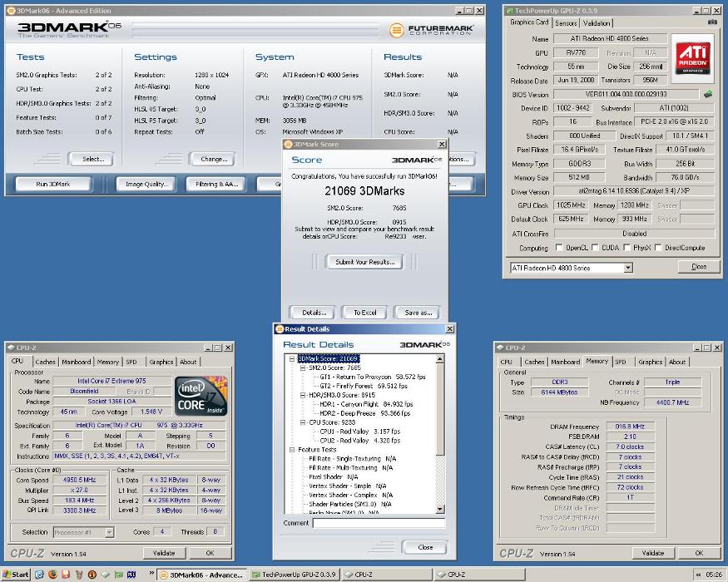Open the About tab in right CPU-Z window
Screen dimensions: 728x582
(x=677, y=362)
